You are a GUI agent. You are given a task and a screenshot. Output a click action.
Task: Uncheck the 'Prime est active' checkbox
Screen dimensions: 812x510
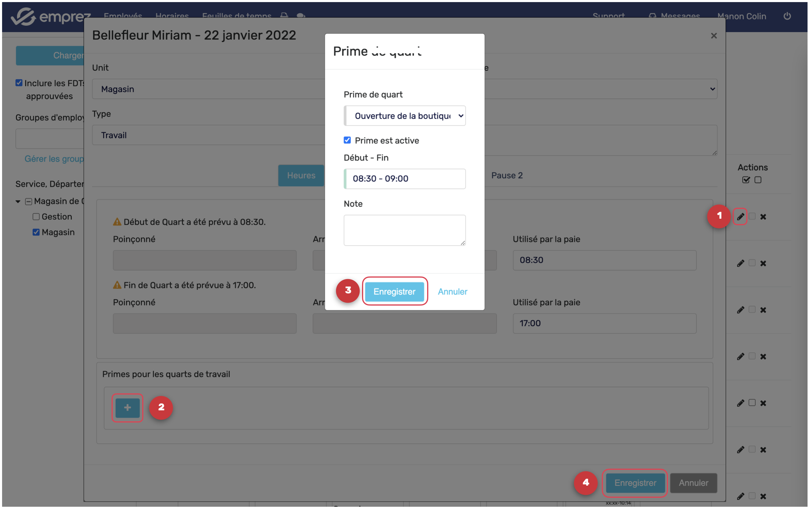click(347, 140)
